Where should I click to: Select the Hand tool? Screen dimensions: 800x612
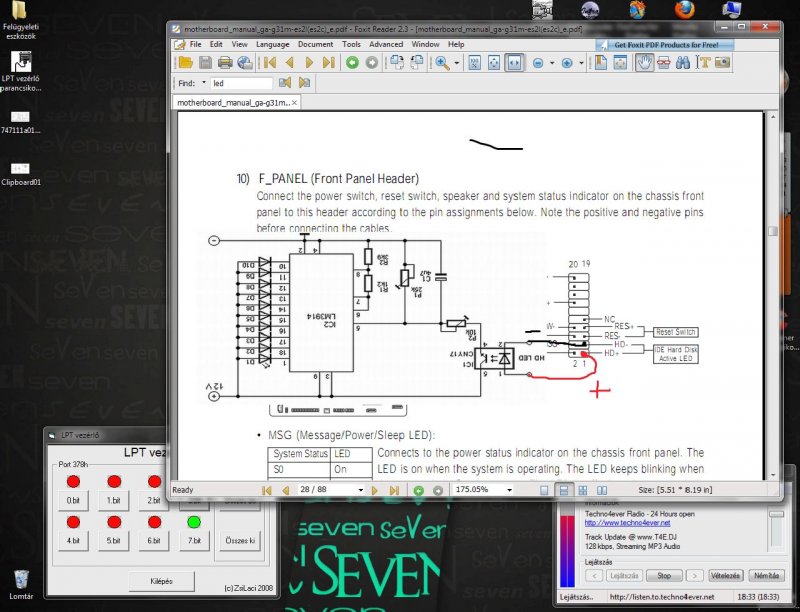pos(644,63)
